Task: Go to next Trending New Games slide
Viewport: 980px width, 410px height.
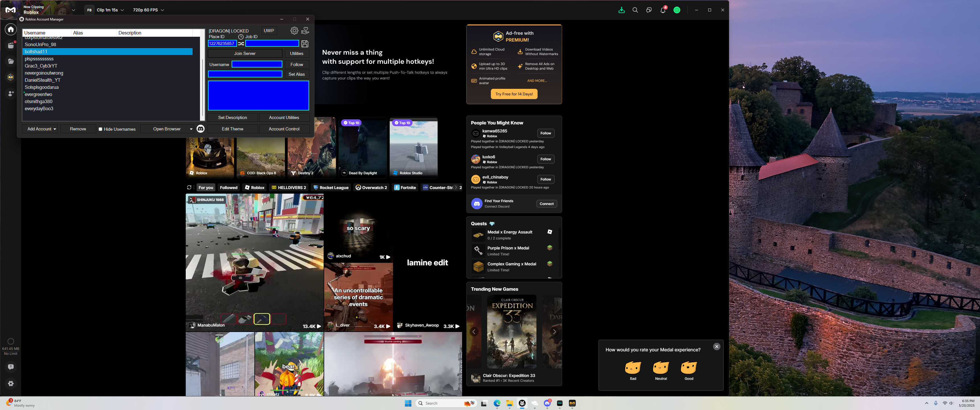Action: [554, 332]
